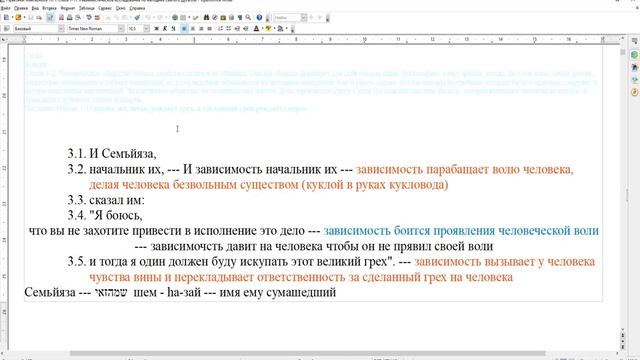
Task: Open the Table grid dropdown arrow
Action: coord(189,18)
